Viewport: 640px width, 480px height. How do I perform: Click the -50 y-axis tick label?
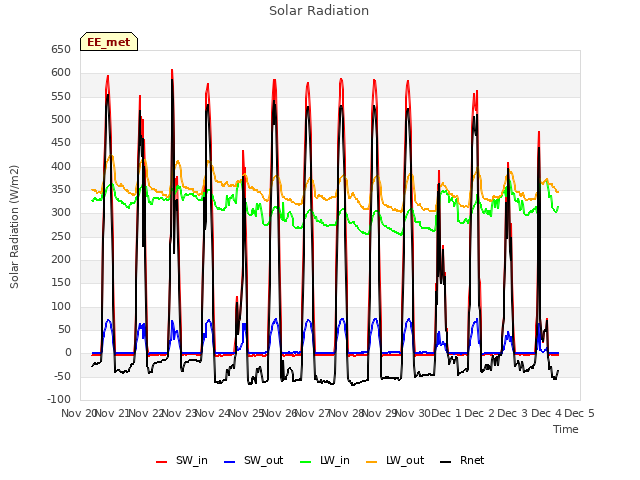click(x=60, y=376)
